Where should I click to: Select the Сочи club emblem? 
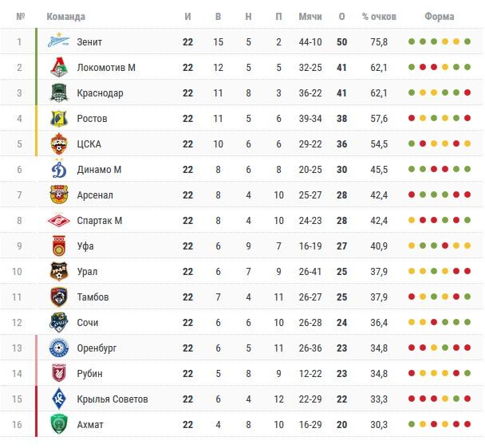click(59, 322)
